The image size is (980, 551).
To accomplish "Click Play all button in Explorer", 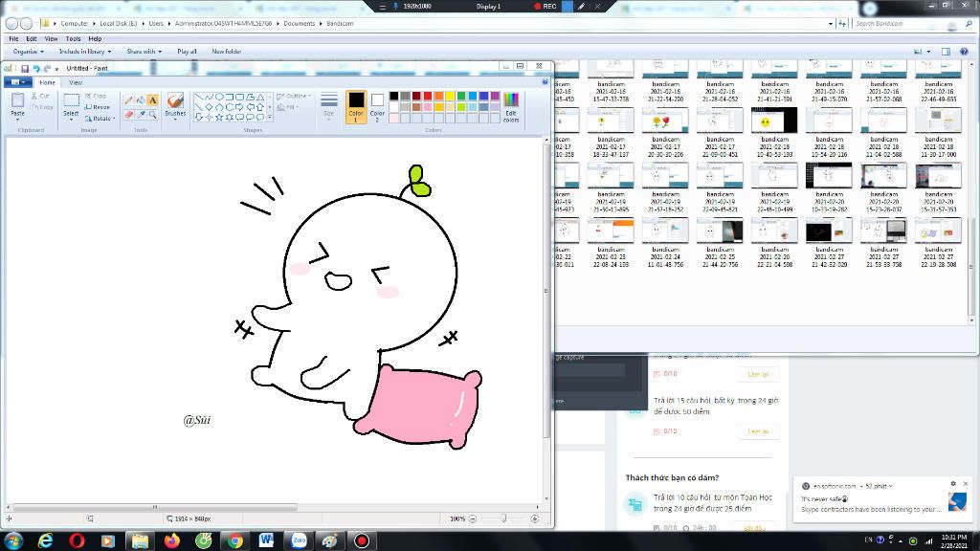I will (x=187, y=52).
